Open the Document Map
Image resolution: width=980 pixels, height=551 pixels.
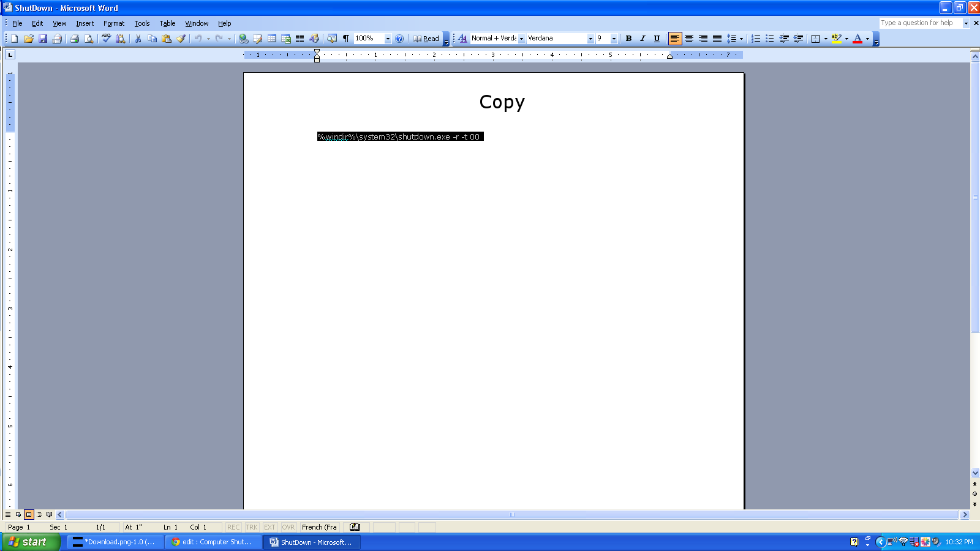tap(332, 39)
